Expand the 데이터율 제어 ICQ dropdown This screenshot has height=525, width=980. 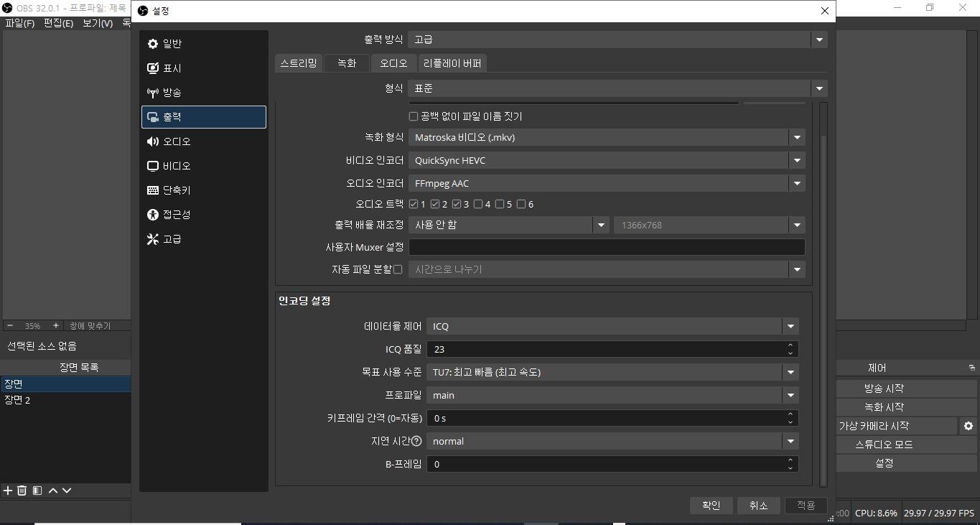612,327
